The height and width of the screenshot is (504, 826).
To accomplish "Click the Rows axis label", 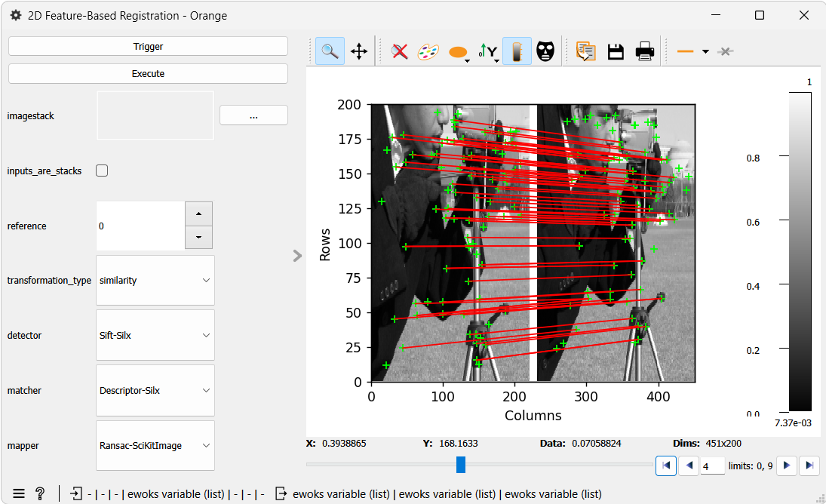I will (x=324, y=245).
